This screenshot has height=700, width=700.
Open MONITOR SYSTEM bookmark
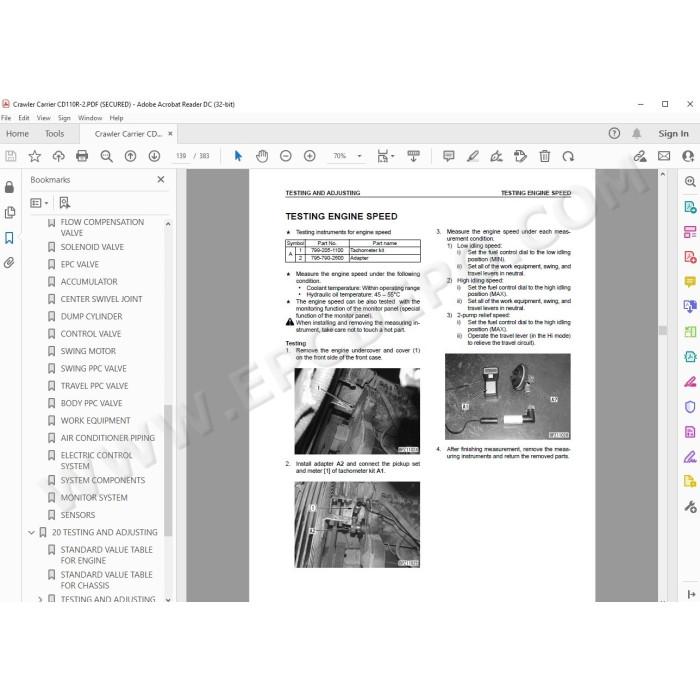point(94,497)
